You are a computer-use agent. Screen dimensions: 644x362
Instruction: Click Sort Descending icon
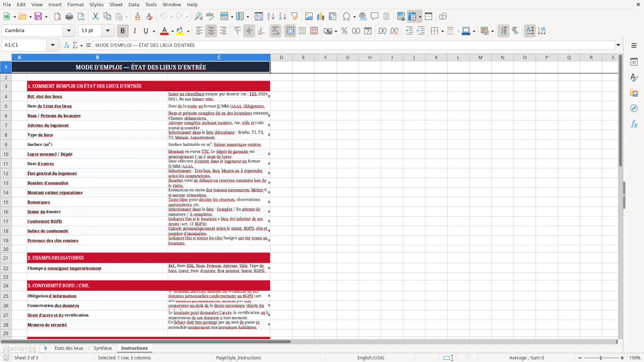tap(282, 17)
